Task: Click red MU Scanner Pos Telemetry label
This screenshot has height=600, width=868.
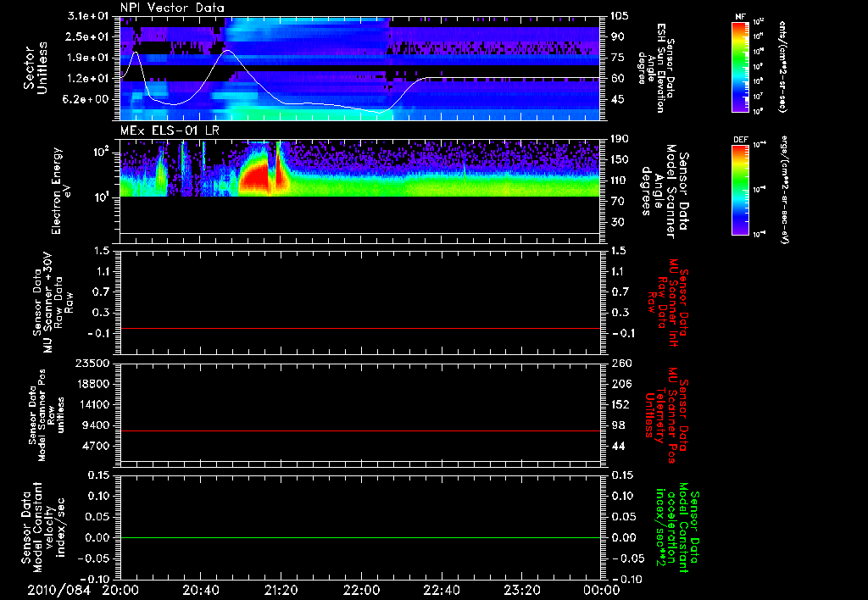Action: [666, 414]
